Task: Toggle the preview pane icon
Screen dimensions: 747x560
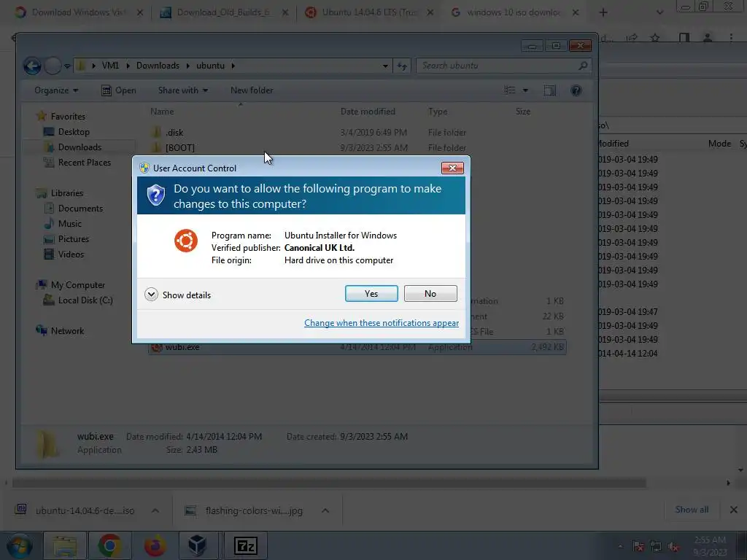Action: pyautogui.click(x=550, y=90)
